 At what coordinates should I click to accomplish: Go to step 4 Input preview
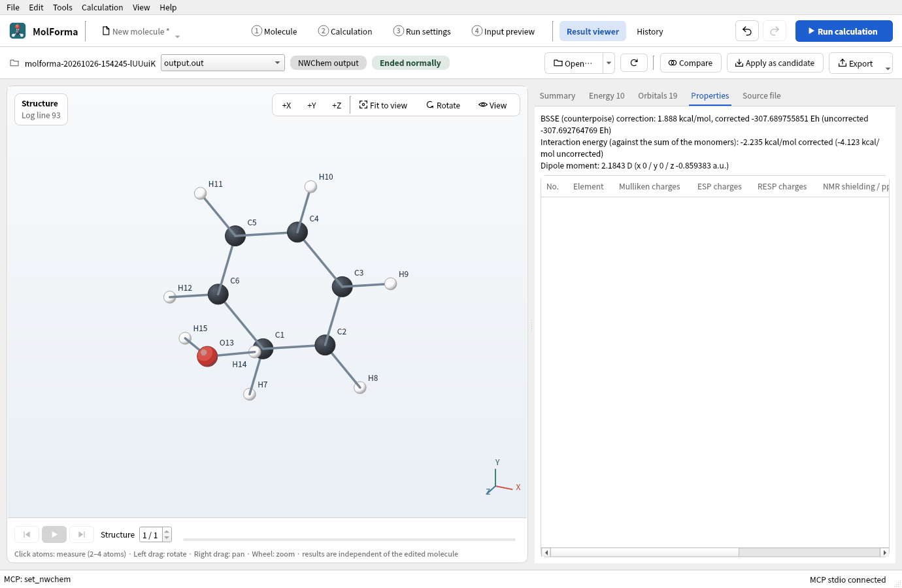(x=503, y=31)
